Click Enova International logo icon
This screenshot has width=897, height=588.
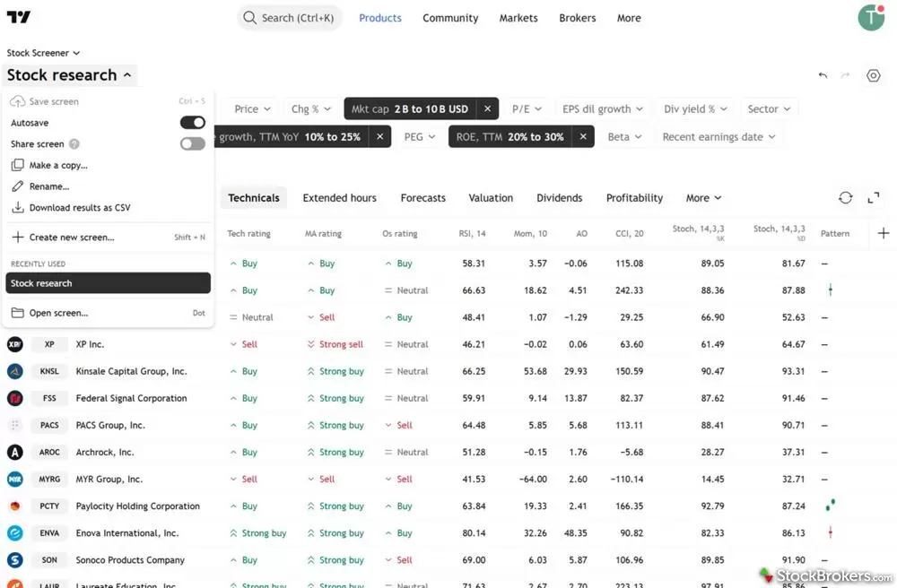pyautogui.click(x=15, y=532)
